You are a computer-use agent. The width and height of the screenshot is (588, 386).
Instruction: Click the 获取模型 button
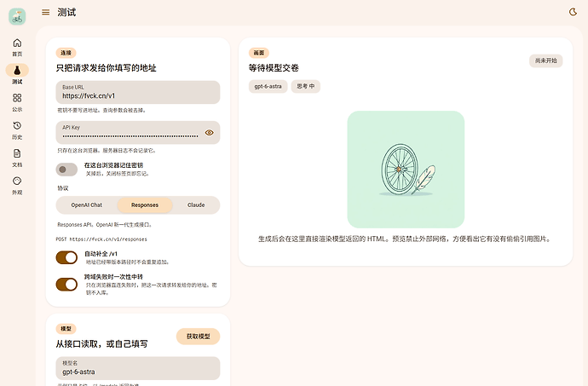tap(199, 337)
